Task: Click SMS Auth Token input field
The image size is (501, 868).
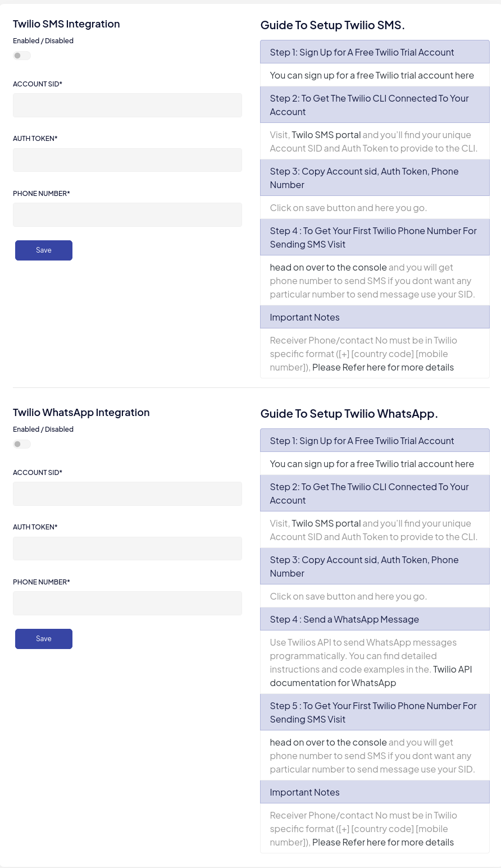Action: point(127,160)
